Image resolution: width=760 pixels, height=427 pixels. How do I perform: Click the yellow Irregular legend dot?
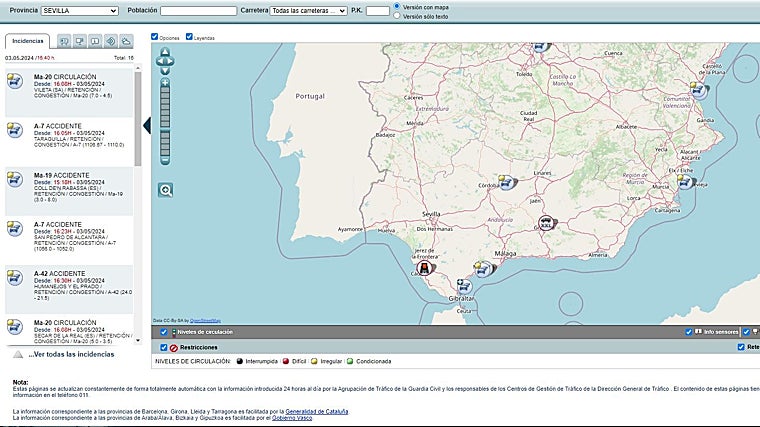click(x=314, y=361)
